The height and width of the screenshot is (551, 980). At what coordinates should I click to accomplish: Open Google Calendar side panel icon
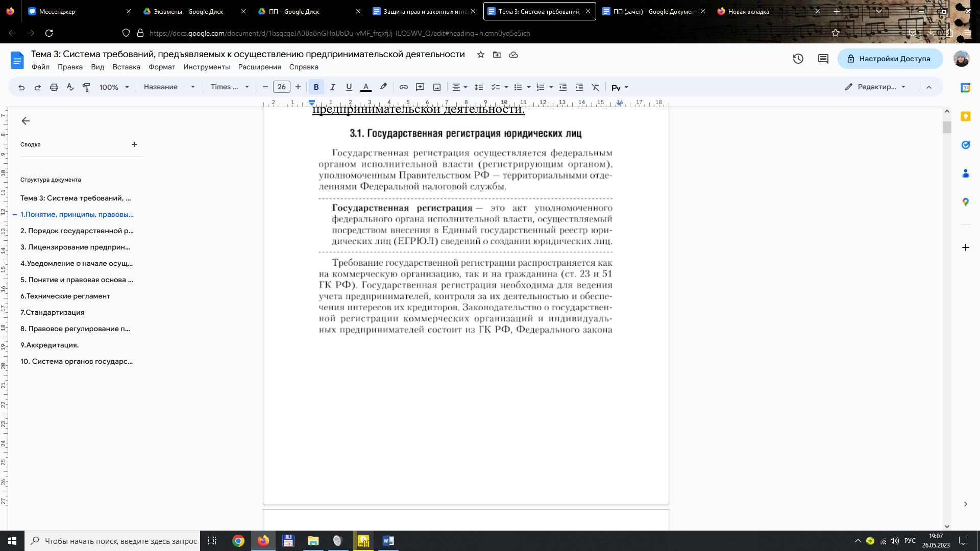coord(966,88)
